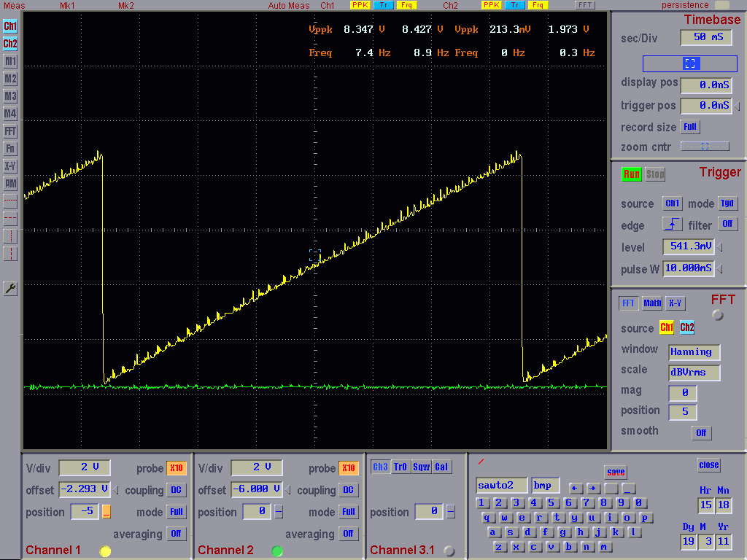Image resolution: width=747 pixels, height=560 pixels.
Task: Open the FFT scale dBVrms selector
Action: 694,373
